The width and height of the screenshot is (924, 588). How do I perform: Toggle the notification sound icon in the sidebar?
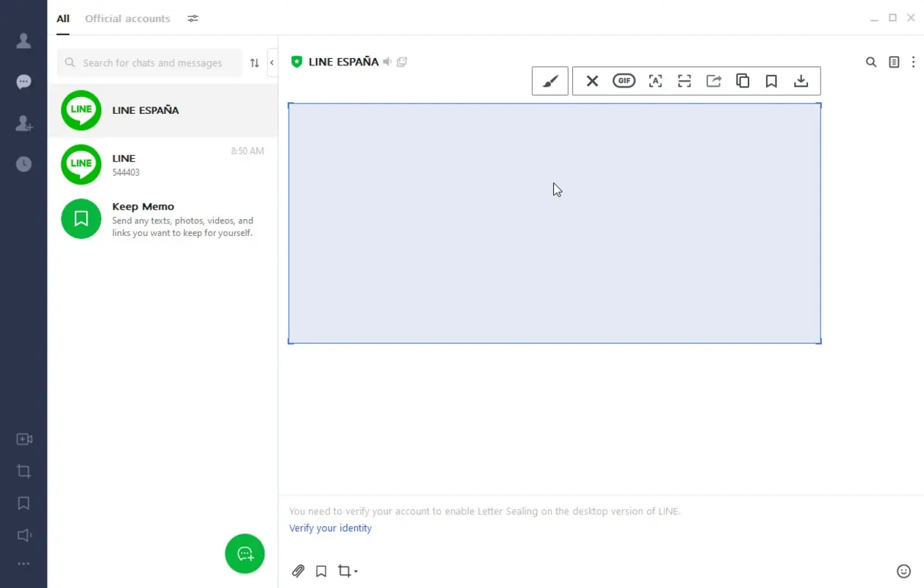pyautogui.click(x=24, y=535)
